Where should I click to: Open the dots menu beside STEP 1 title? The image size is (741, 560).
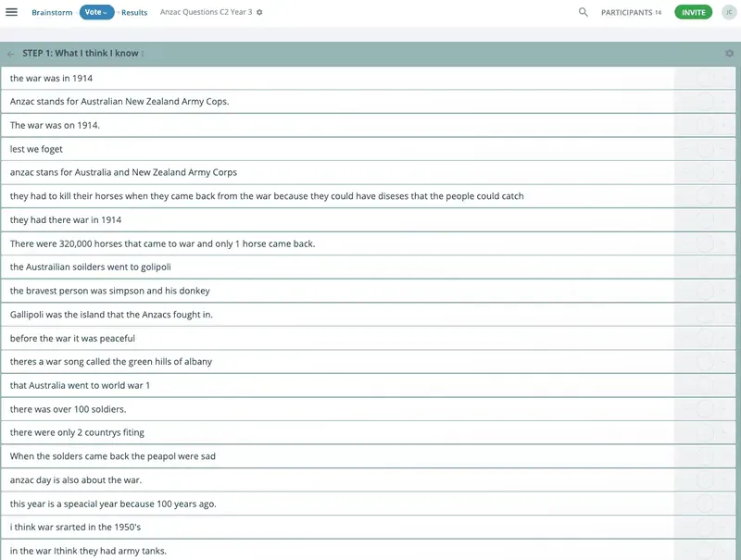pos(143,54)
